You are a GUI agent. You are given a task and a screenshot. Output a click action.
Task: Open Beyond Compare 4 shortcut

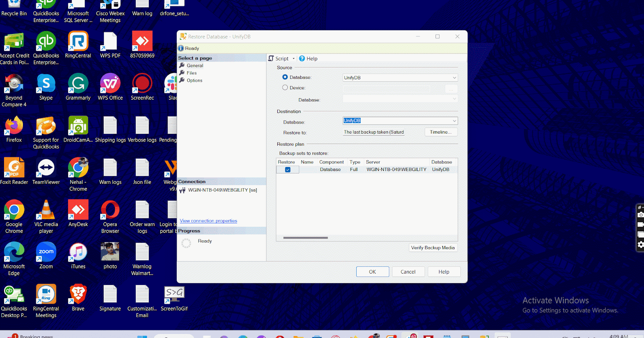click(14, 91)
